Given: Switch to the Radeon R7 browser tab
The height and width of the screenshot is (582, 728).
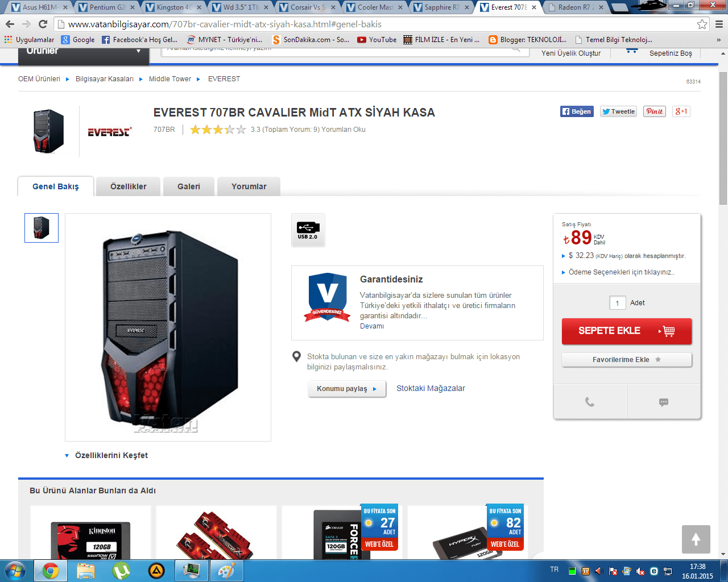Looking at the screenshot, I should [576, 7].
